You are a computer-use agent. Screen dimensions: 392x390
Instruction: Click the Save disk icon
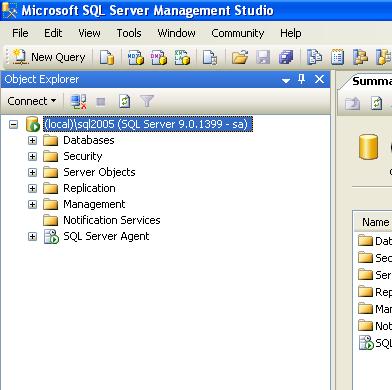[263, 57]
